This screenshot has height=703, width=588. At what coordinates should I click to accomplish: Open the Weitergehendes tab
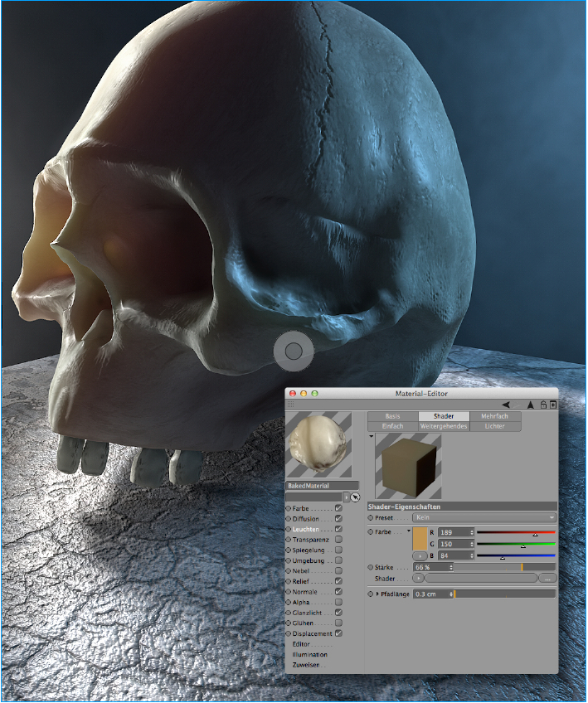point(444,426)
